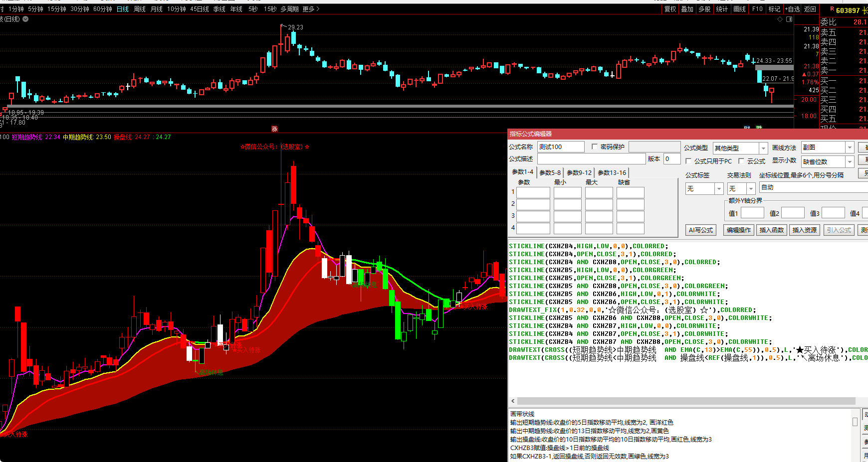Expand the 画线方法 dropdown showing 副图
This screenshot has height=462, width=868.
click(x=850, y=148)
